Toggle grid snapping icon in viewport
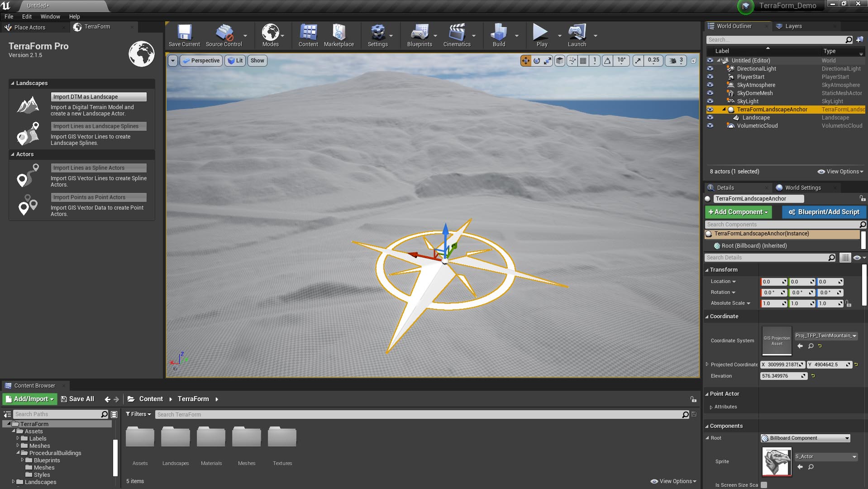Image resolution: width=868 pixels, height=489 pixels. tap(583, 61)
